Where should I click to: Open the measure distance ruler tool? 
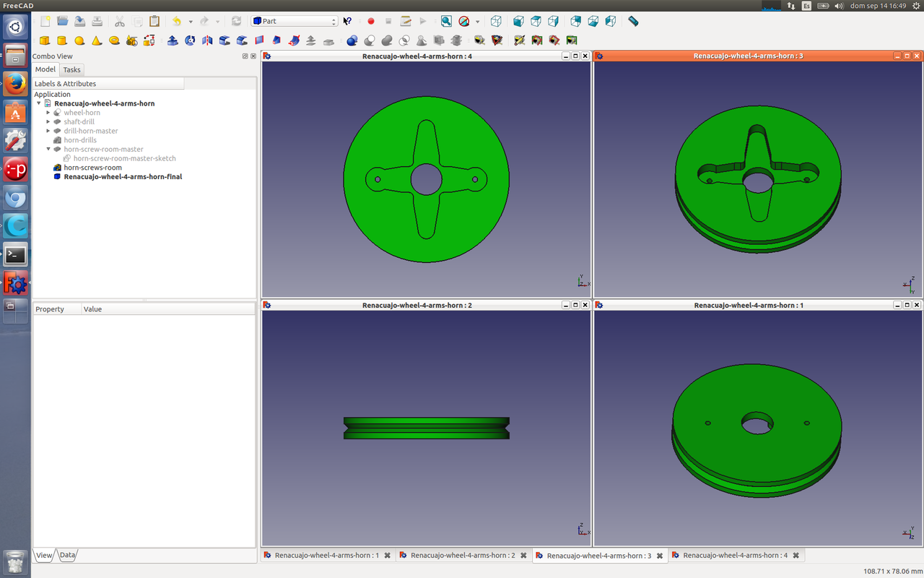(633, 22)
